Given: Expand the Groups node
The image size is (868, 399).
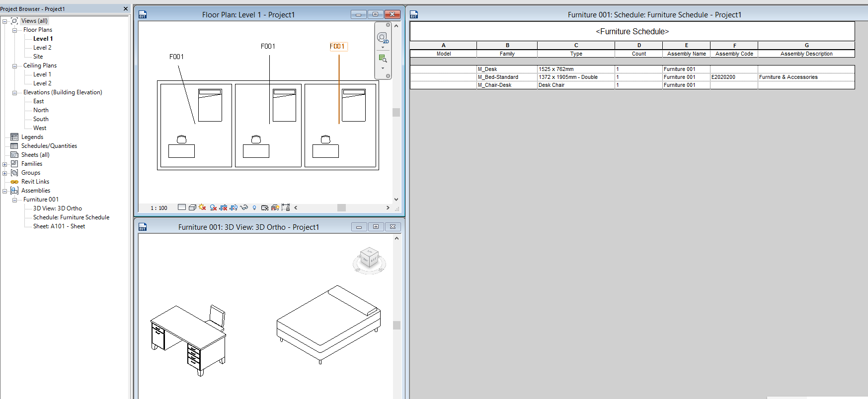Looking at the screenshot, I should point(4,173).
